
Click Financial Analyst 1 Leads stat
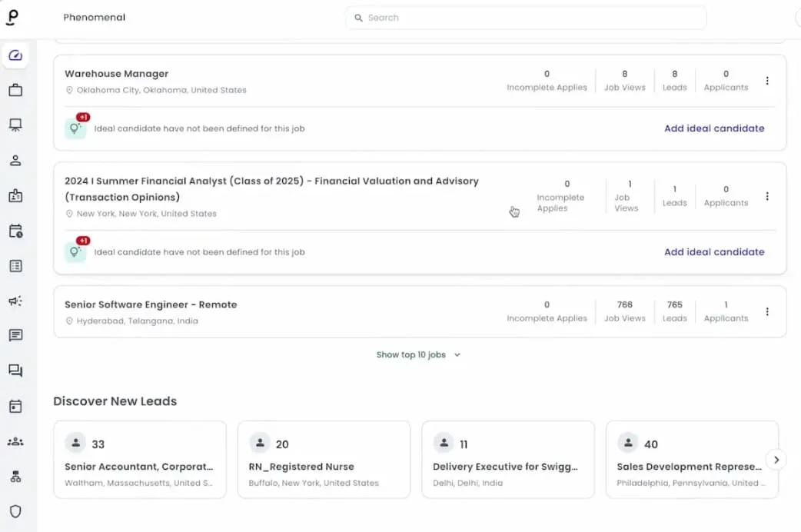(675, 196)
